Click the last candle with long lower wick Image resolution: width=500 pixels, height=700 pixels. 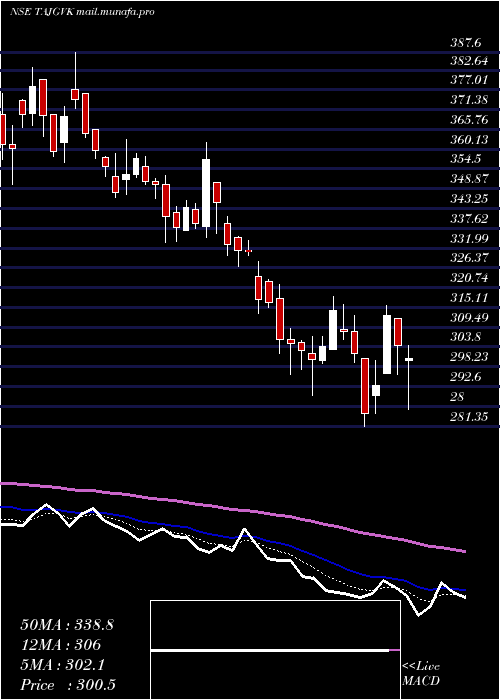[408, 377]
